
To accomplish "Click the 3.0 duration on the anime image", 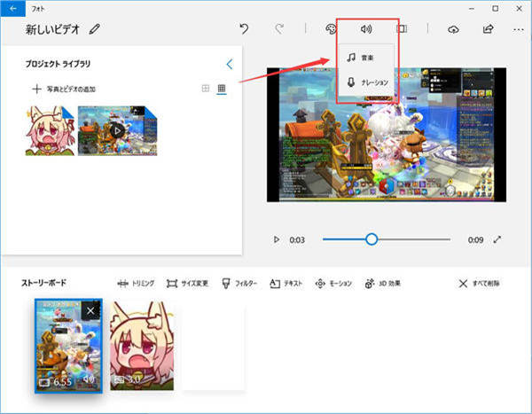I will pyautogui.click(x=134, y=379).
